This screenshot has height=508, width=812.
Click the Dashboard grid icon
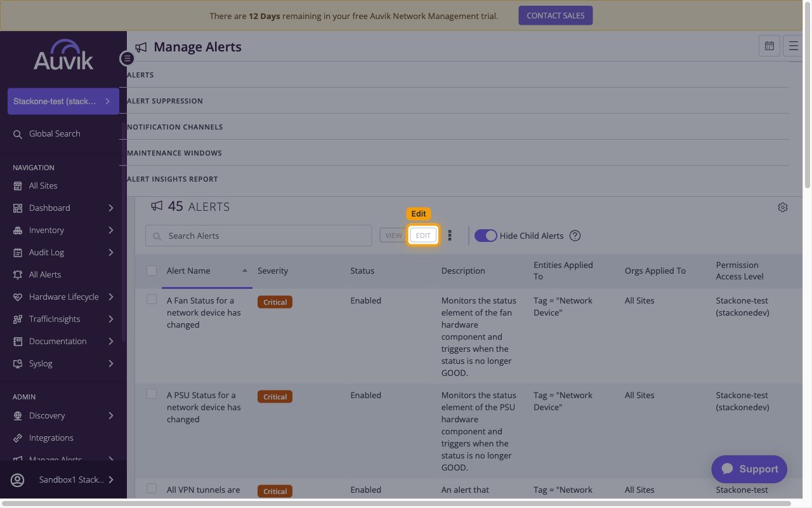coord(18,208)
